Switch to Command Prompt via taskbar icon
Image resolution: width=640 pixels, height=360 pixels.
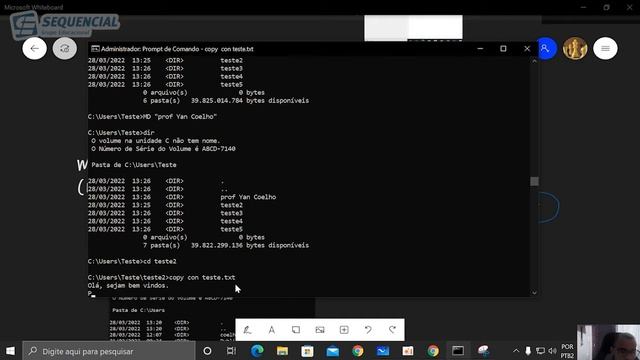coord(458,351)
